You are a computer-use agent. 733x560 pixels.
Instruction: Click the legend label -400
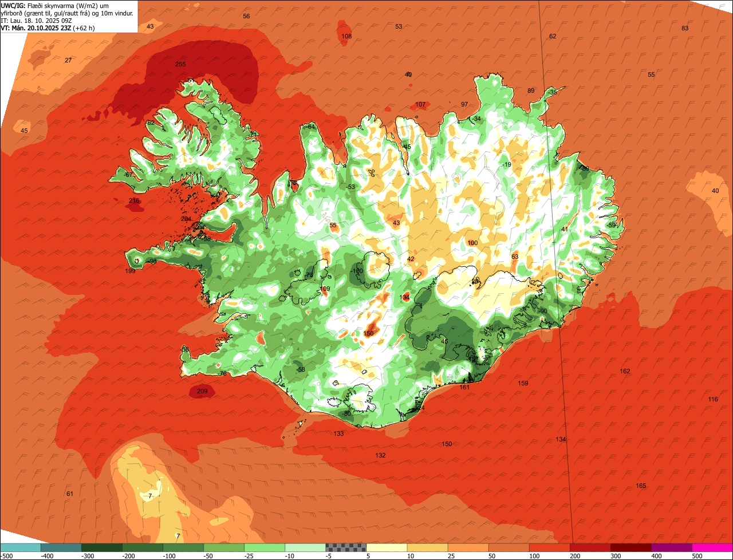tap(46, 555)
